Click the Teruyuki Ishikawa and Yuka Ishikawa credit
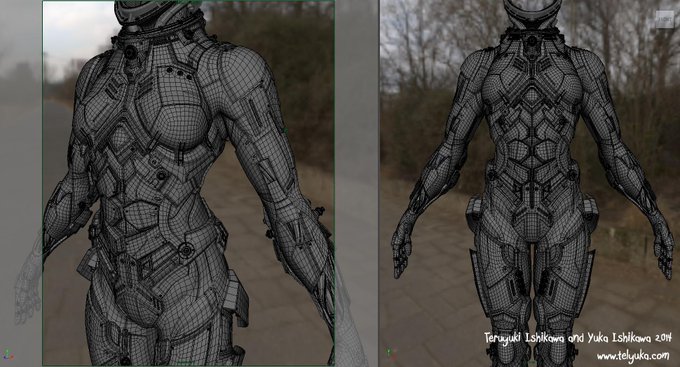 pyautogui.click(x=578, y=338)
